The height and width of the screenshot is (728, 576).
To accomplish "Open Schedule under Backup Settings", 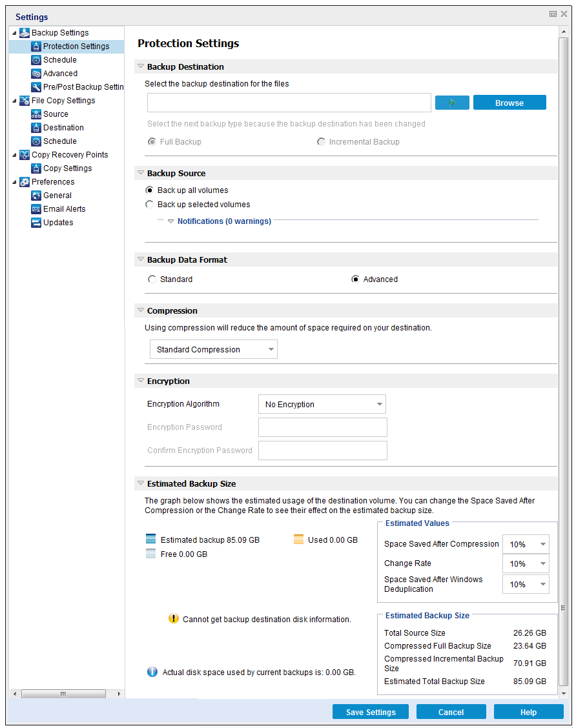I will coord(37,59).
